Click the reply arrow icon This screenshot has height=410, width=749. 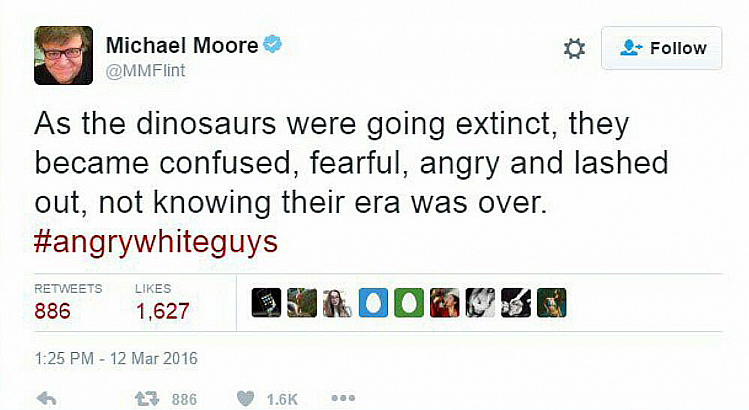[x=47, y=398]
